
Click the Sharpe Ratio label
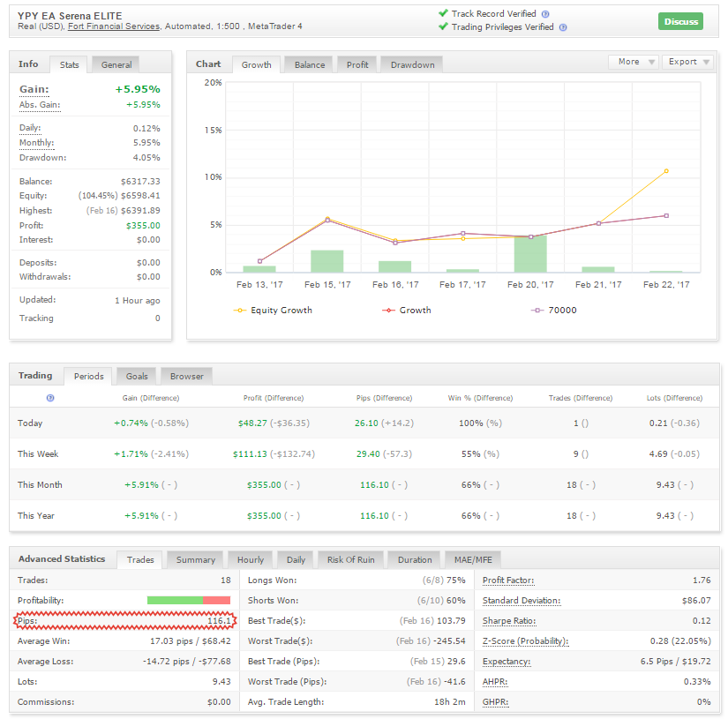[x=509, y=621]
